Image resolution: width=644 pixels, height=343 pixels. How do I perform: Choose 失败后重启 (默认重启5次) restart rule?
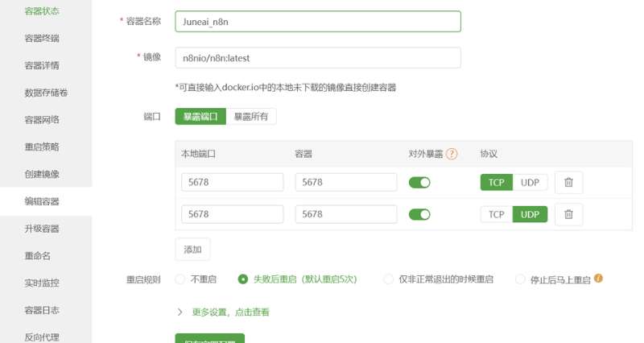click(x=298, y=279)
